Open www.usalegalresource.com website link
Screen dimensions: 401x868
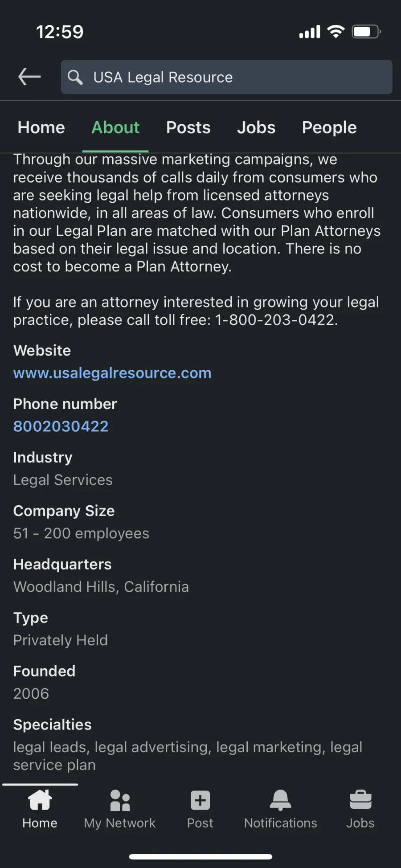[112, 373]
